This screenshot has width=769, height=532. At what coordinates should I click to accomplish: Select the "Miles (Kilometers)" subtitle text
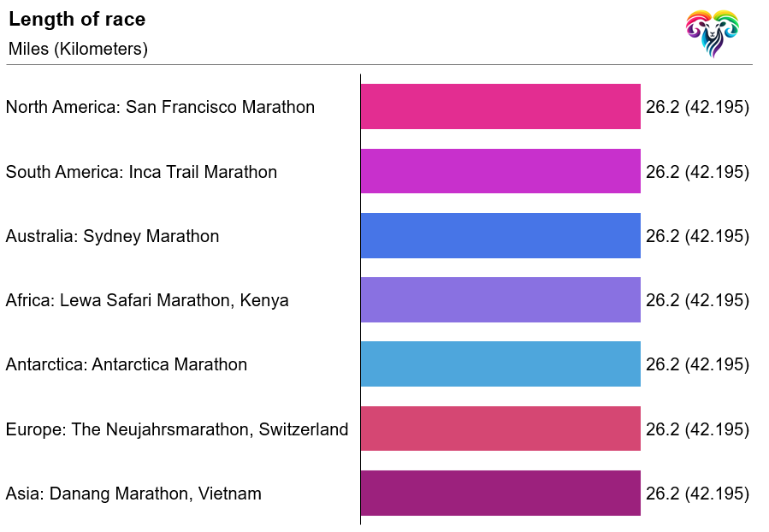pyautogui.click(x=78, y=49)
